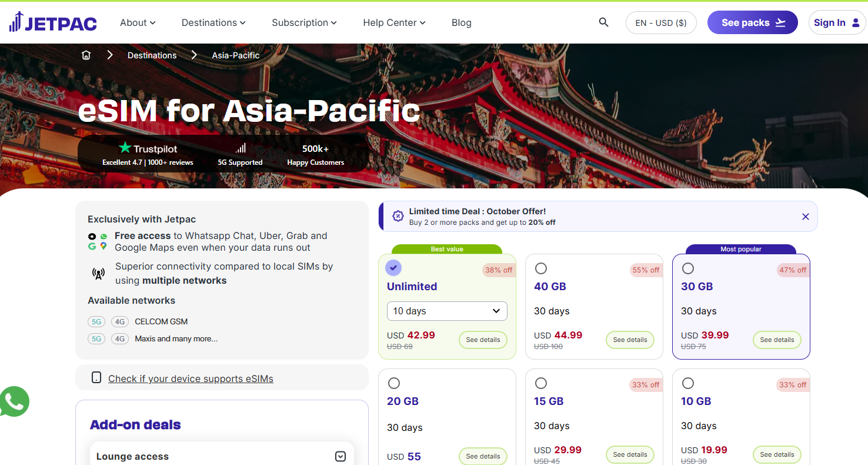The height and width of the screenshot is (465, 868).
Task: Dismiss the October Offer banner
Action: click(806, 217)
